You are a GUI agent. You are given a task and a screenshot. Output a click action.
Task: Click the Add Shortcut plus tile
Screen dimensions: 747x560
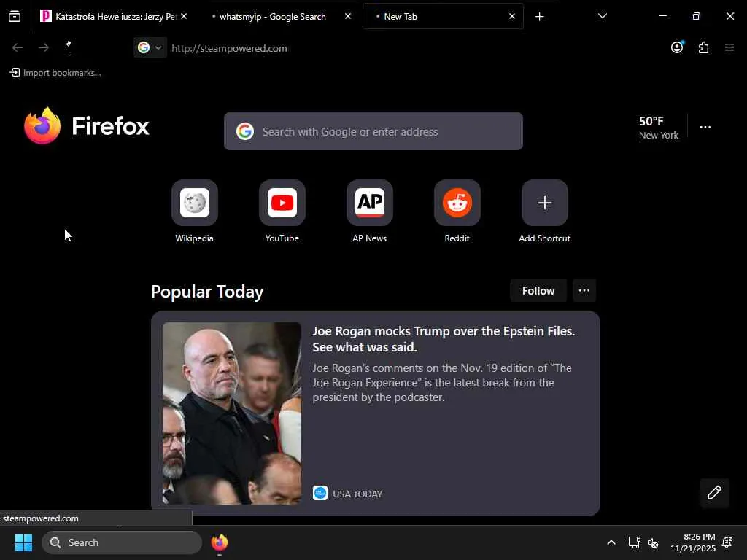tap(545, 203)
